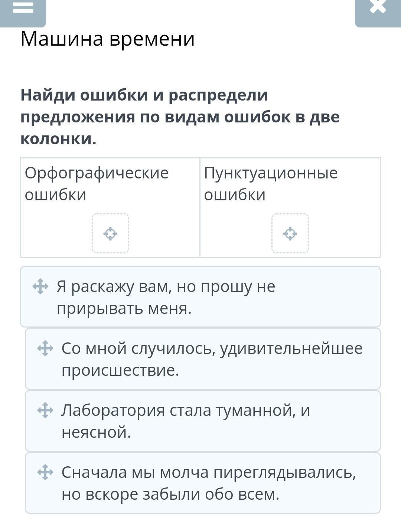This screenshot has width=401, height=532.
Task: Click the 'Пунктуационные ошибки' column header
Action: click(271, 184)
